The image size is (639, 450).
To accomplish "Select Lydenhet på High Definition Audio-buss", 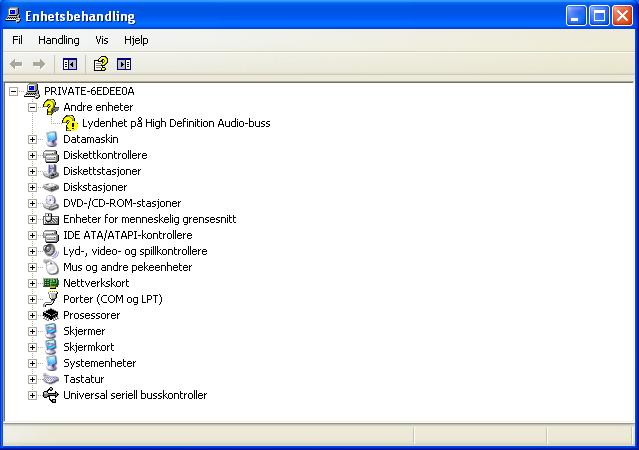I will pos(176,123).
